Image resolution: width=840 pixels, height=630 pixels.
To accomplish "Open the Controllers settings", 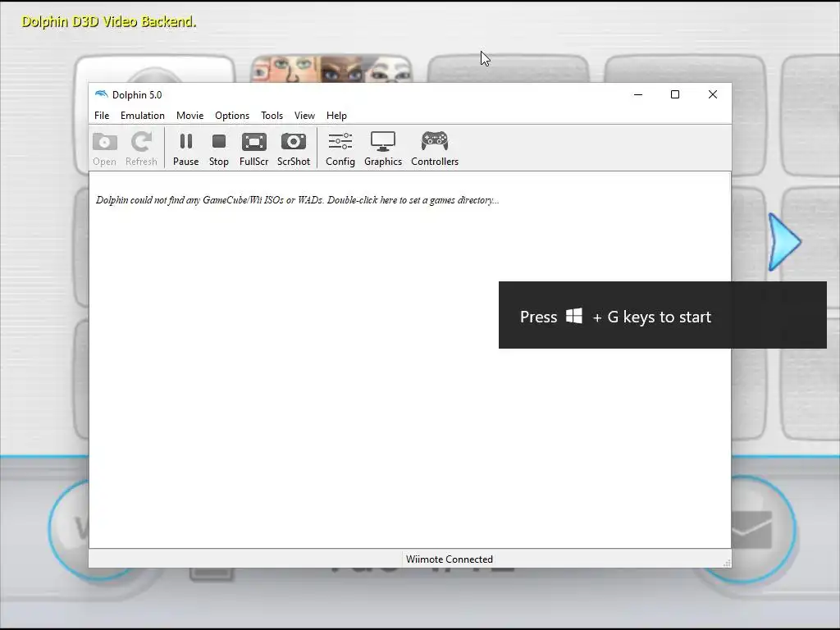I will point(435,149).
